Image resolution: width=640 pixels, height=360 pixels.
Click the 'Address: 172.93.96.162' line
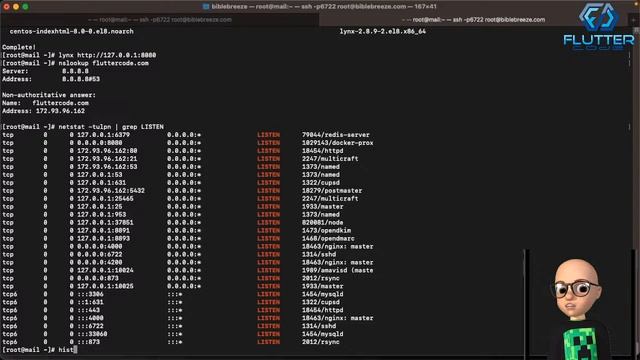point(43,111)
